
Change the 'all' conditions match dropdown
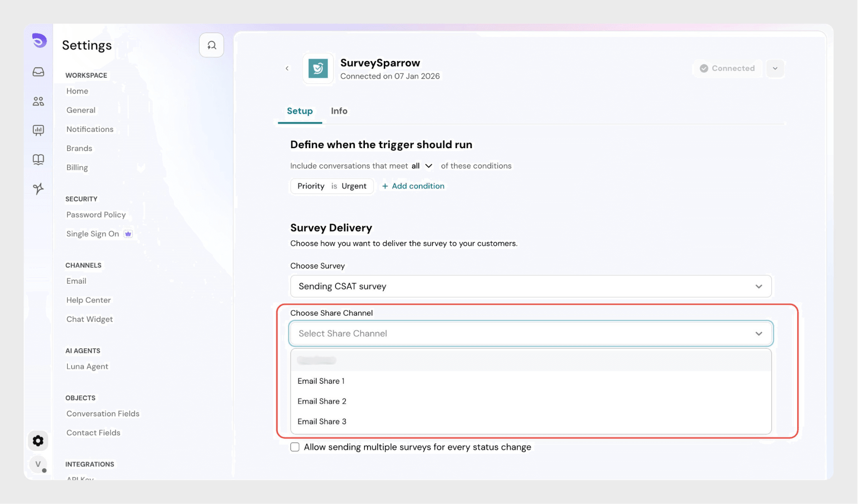pyautogui.click(x=422, y=166)
